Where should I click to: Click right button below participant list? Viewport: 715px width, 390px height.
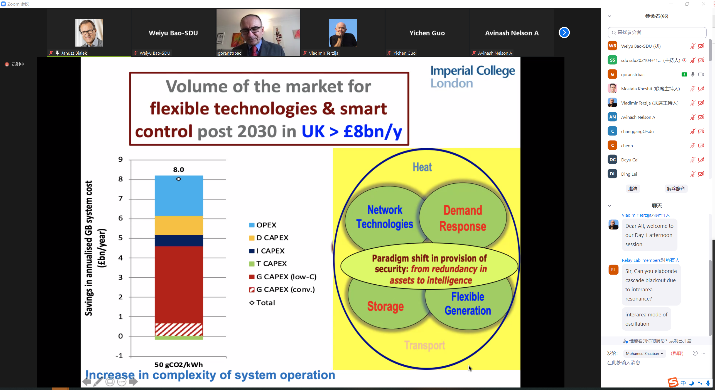(675, 188)
